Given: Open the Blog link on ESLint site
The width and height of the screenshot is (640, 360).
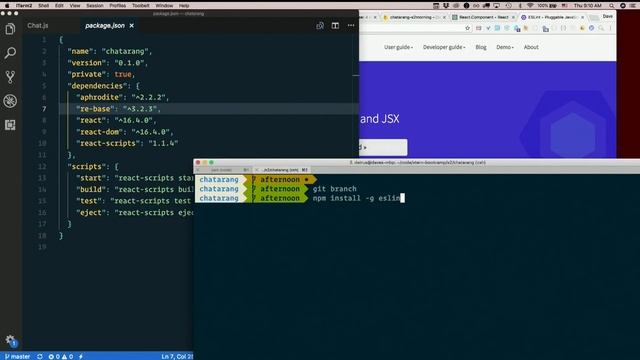Looking at the screenshot, I should [481, 47].
